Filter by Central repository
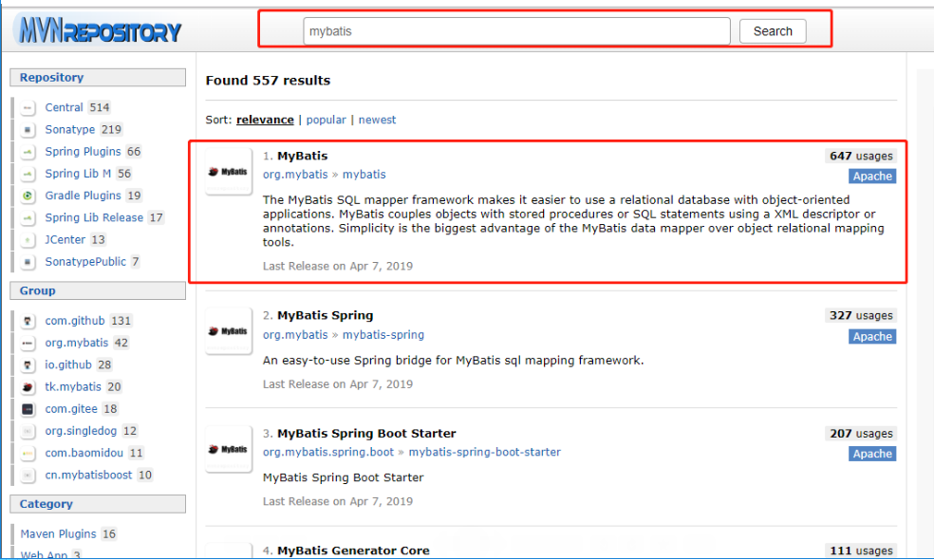Viewport: 934px width, 560px height. pyautogui.click(x=64, y=108)
